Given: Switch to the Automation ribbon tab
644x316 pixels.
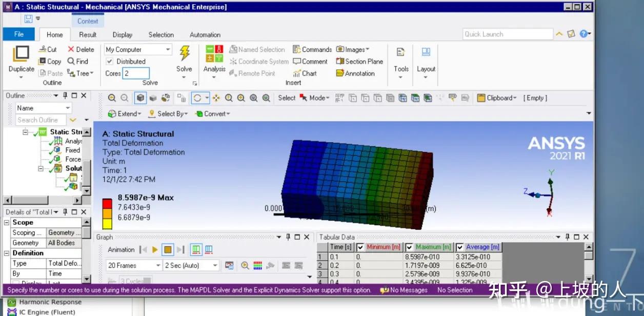Looking at the screenshot, I should click(x=205, y=34).
